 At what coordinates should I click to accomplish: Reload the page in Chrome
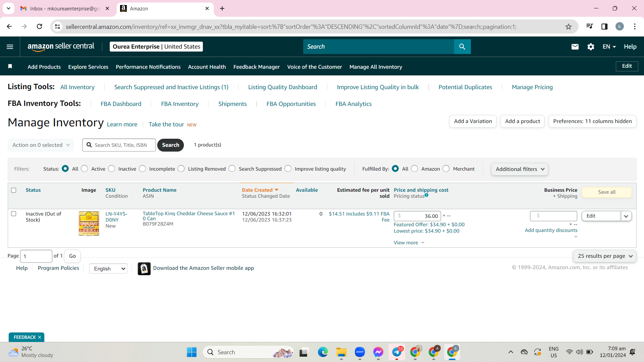(x=40, y=26)
